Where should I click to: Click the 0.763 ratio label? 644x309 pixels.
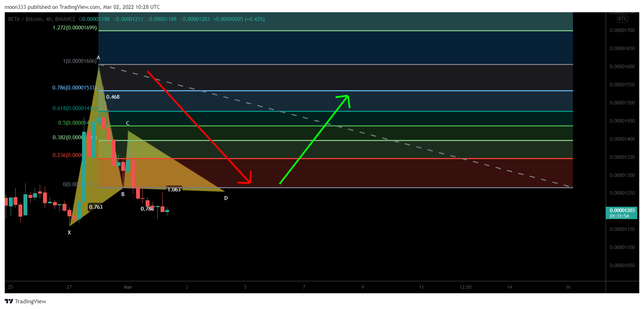click(x=96, y=207)
